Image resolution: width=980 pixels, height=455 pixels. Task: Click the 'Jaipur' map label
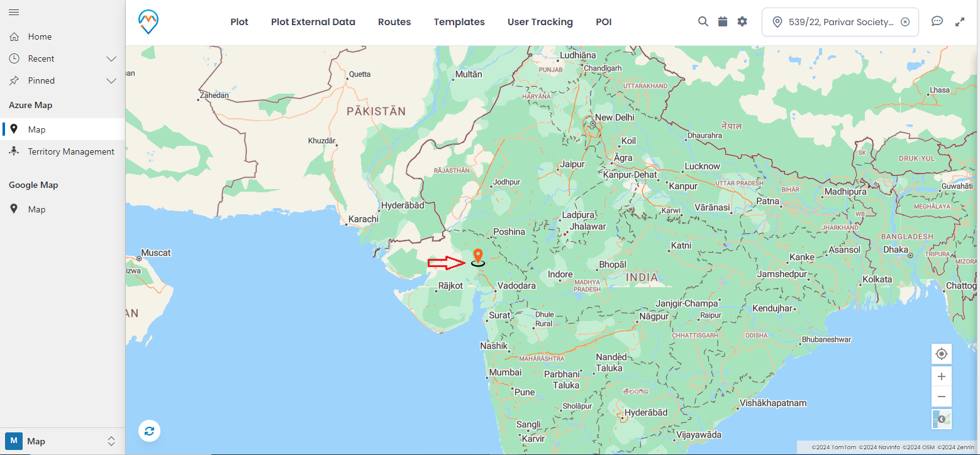pyautogui.click(x=572, y=164)
